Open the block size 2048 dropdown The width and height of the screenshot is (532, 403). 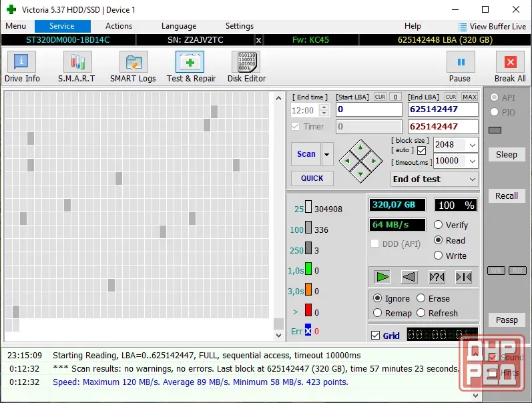(x=473, y=145)
